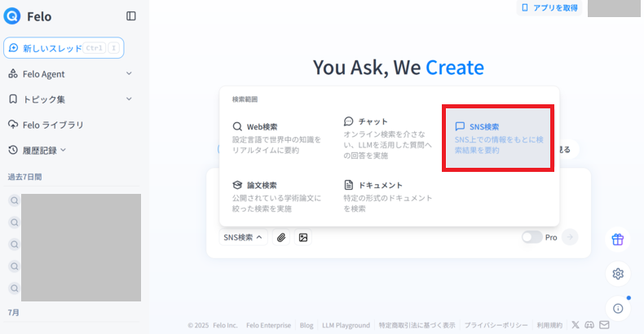Click the send arrow button
This screenshot has width=644, height=334.
click(570, 237)
